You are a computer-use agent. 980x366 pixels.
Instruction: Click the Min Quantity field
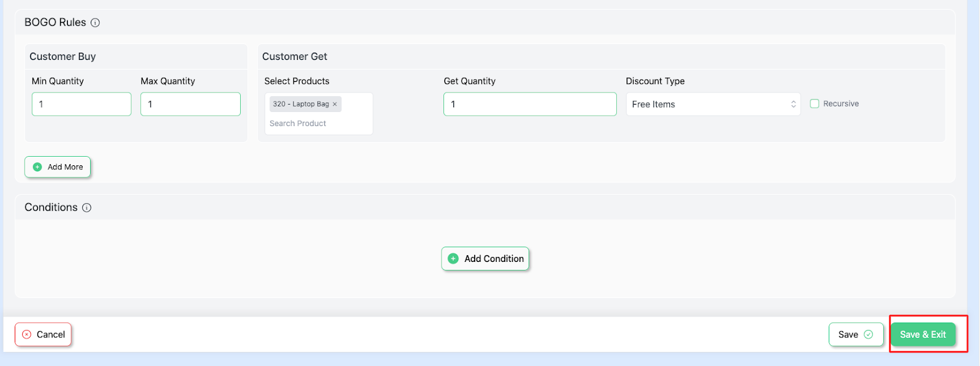[x=81, y=104]
